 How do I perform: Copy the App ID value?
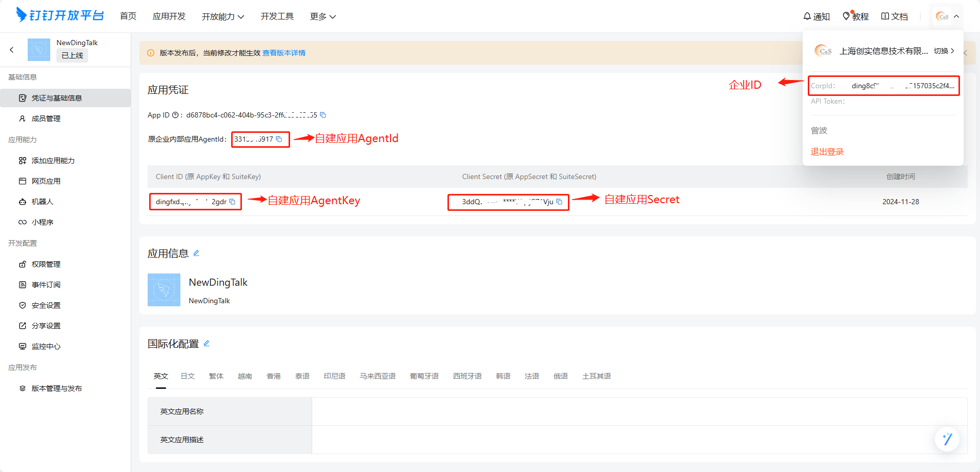pos(323,115)
